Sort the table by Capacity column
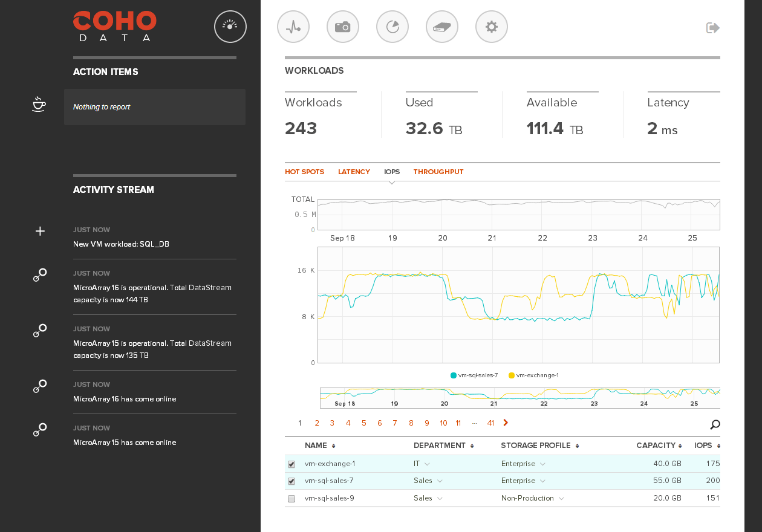The width and height of the screenshot is (762, 532). (659, 446)
